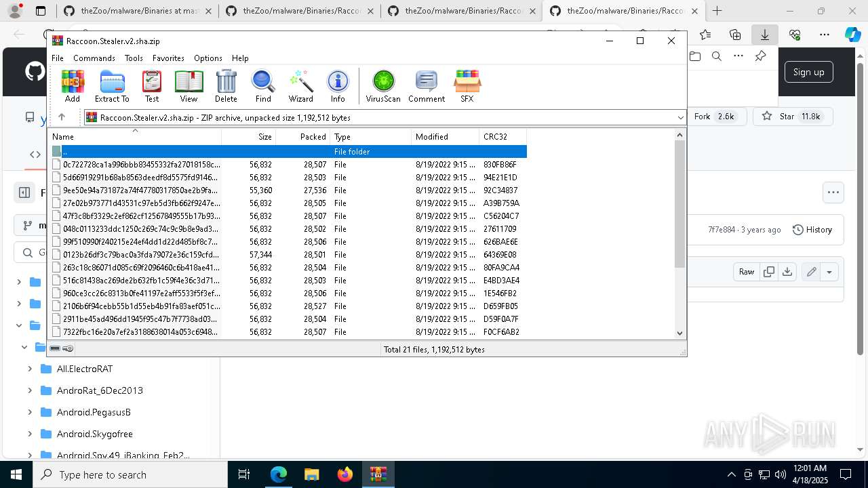
Task: Sort files by Type column
Action: click(x=370, y=137)
